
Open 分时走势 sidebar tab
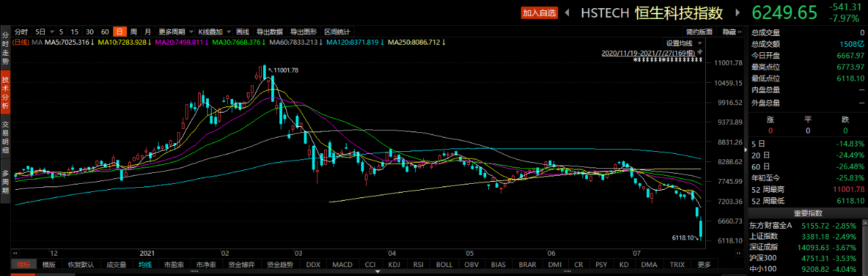5,47
